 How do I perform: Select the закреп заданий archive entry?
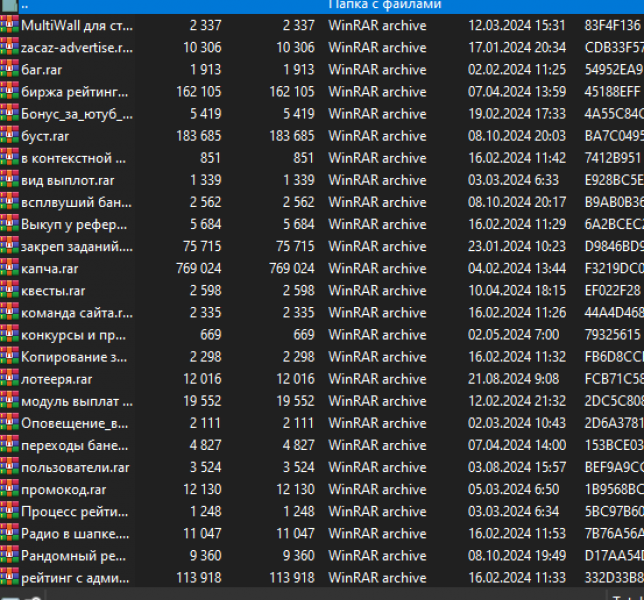76,246
